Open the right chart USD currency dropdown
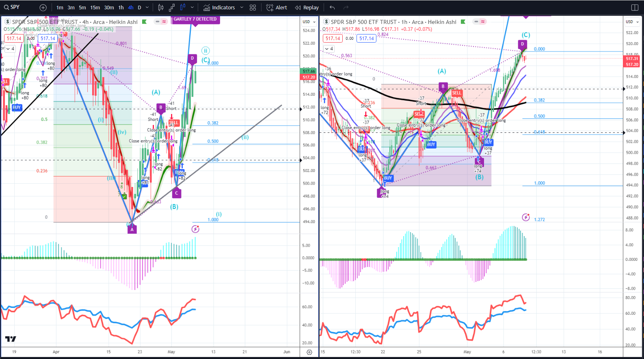Screen dimensions: 644x359 tap(632, 22)
